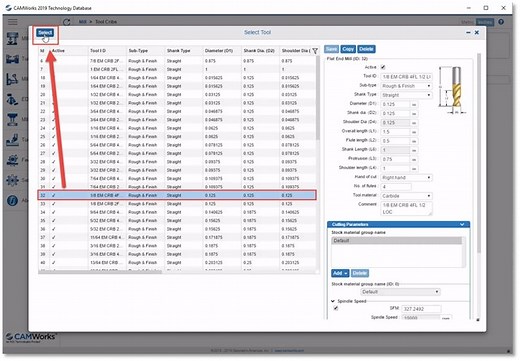Click the Select button
The image size is (520, 361).
(x=45, y=32)
